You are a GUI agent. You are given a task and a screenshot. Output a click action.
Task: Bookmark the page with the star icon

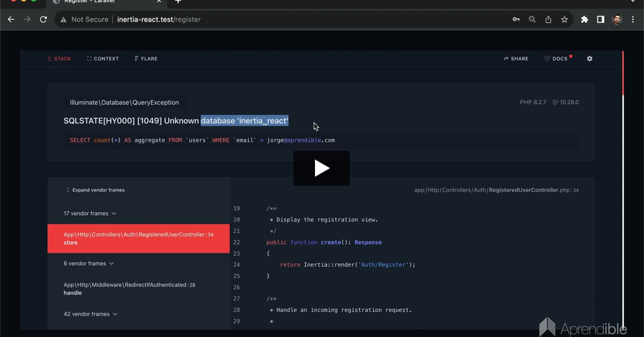564,19
